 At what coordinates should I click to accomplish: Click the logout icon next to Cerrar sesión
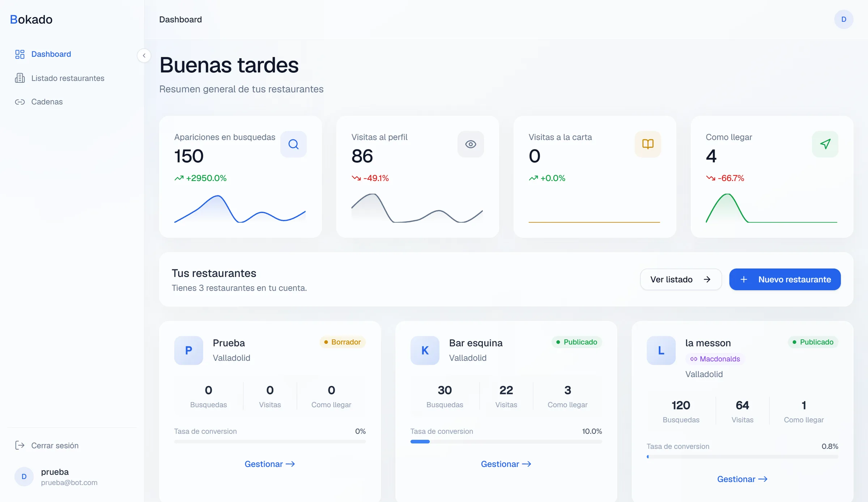tap(20, 446)
